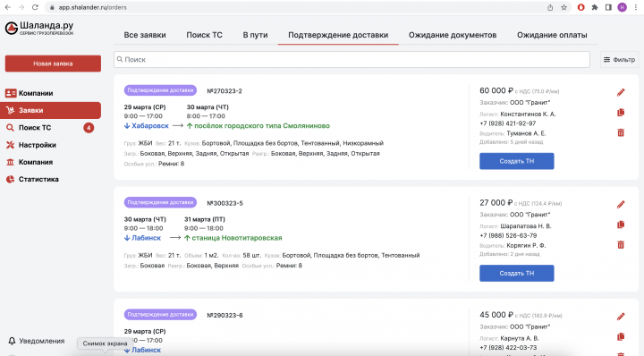Delete order №300323-5 via the trash icon
Screen dimensions: 644x356
(621, 245)
